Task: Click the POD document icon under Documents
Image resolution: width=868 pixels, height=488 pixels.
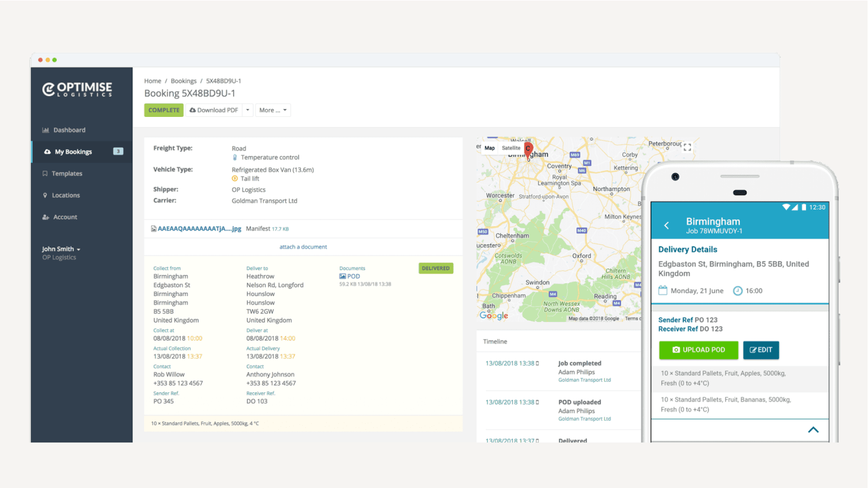Action: (343, 276)
